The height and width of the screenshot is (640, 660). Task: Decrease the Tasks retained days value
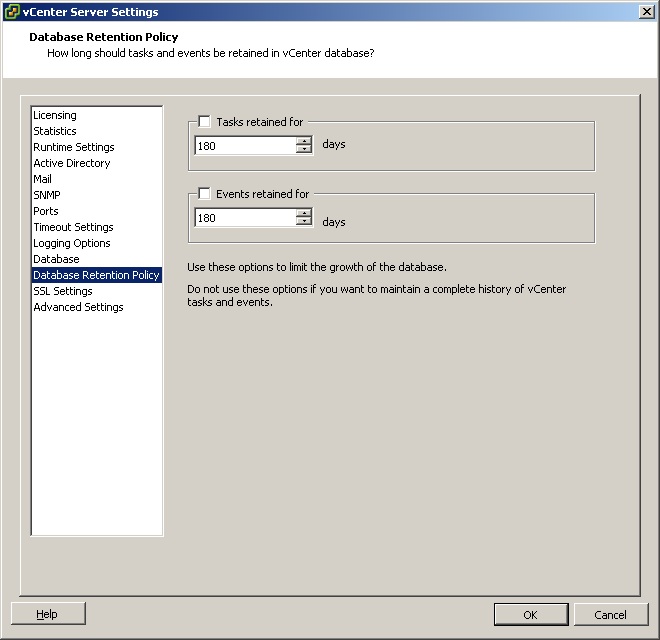click(304, 149)
